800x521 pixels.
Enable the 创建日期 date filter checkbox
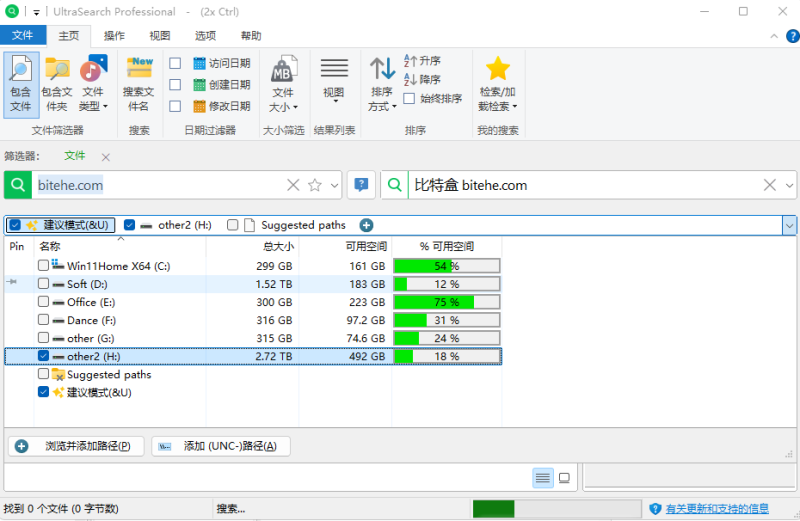click(175, 85)
